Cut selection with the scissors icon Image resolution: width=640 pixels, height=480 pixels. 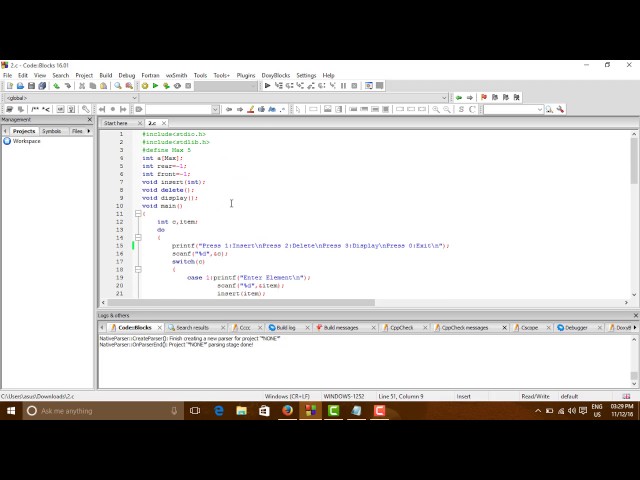tap(82, 86)
